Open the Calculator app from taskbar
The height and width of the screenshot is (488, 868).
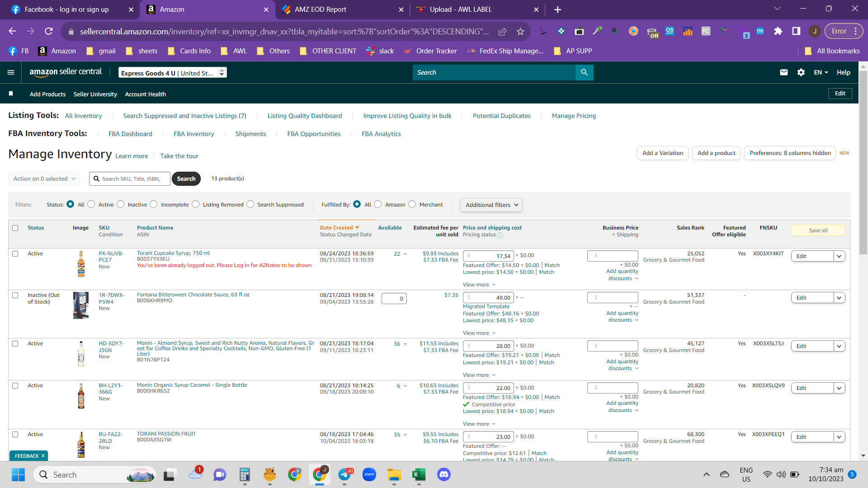click(x=245, y=474)
